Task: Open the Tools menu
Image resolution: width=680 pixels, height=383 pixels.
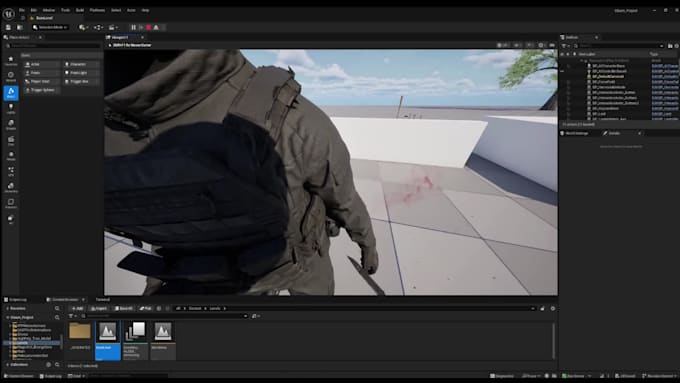Action: coord(65,10)
